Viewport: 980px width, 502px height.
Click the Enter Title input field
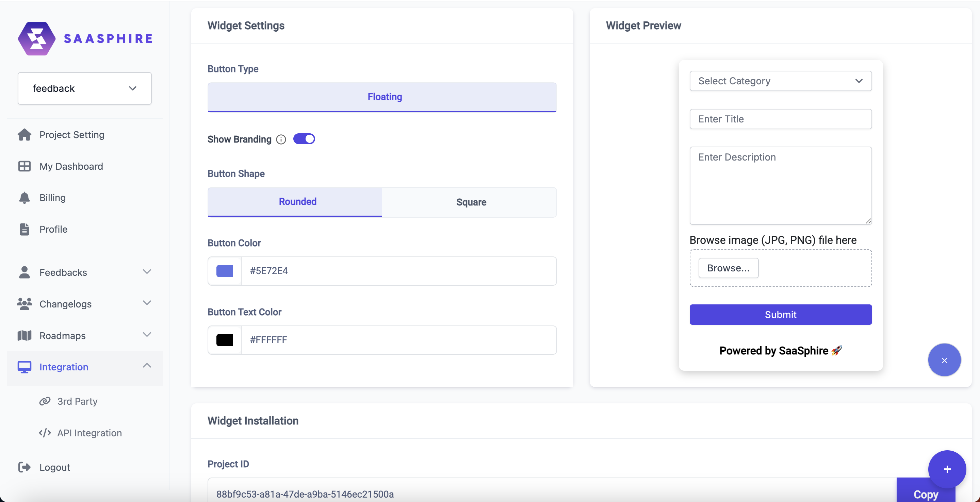coord(780,119)
